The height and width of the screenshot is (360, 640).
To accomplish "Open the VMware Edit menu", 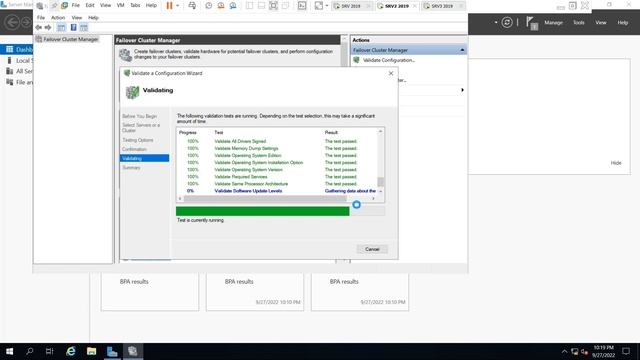I will click(x=90, y=5).
